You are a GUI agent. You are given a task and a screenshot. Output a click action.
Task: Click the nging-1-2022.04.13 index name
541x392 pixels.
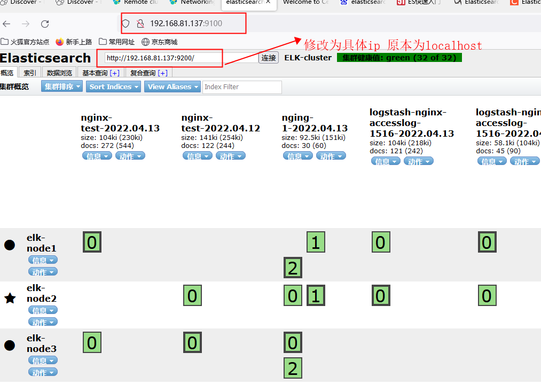315,123
